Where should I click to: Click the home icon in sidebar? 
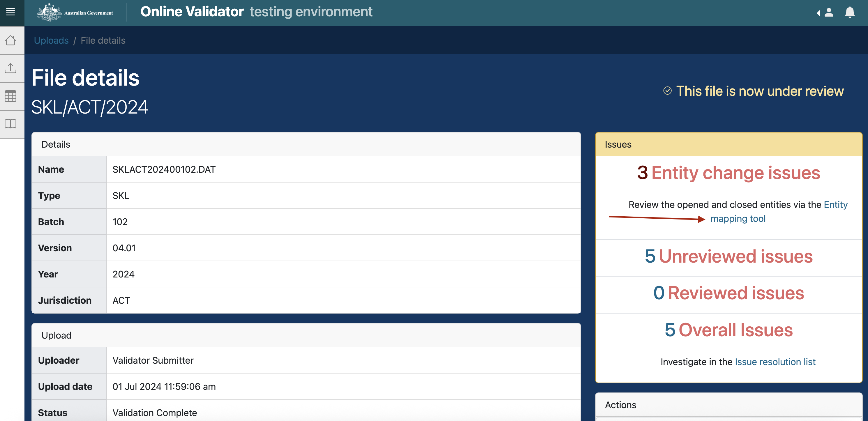[10, 40]
